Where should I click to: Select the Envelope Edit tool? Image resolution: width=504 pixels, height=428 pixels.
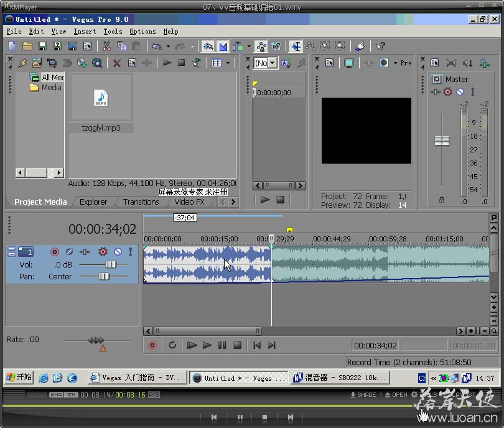(310, 47)
